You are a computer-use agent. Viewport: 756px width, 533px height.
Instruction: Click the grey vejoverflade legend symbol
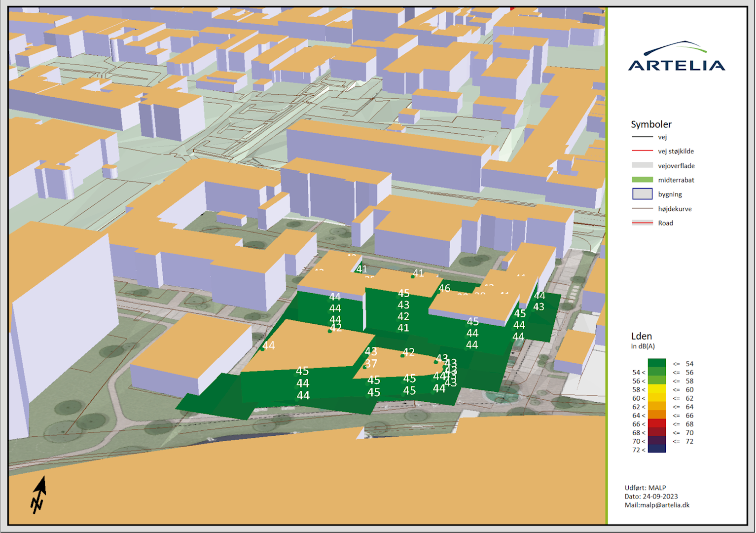click(642, 165)
